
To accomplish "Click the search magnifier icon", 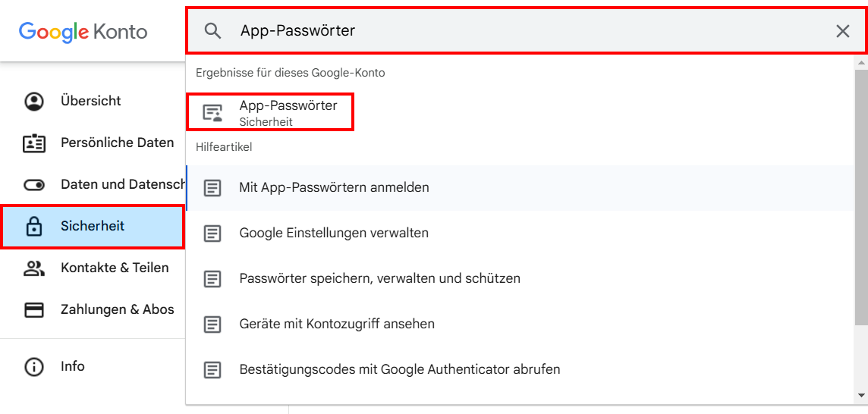I will (x=213, y=31).
